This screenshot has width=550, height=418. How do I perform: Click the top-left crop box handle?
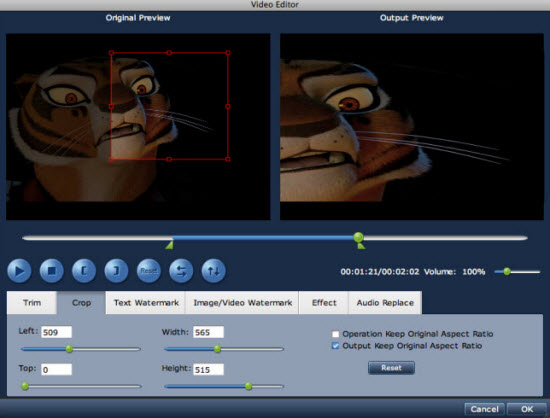[x=111, y=53]
